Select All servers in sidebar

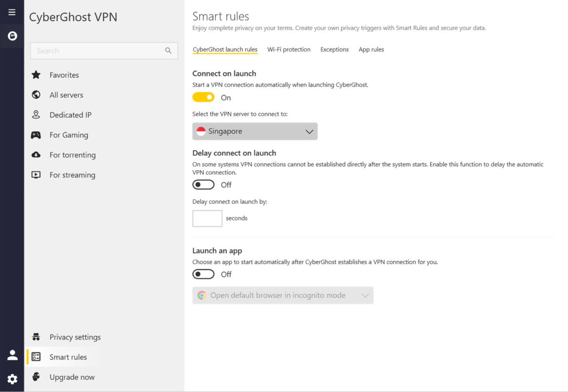[66, 95]
